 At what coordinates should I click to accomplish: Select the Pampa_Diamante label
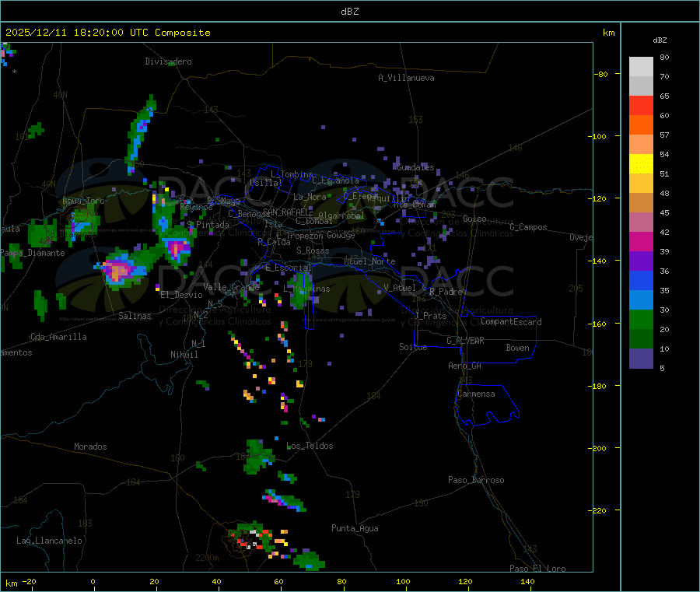point(33,253)
